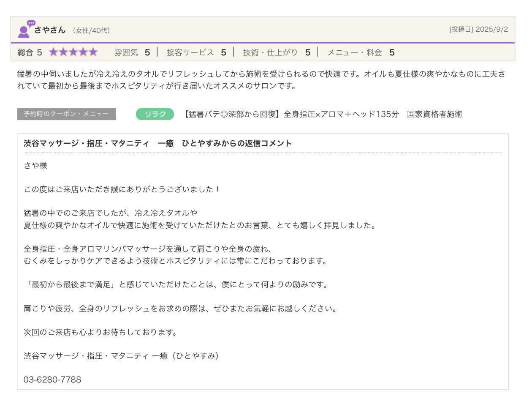The height and width of the screenshot is (399, 532).
Task: Open the 全身指圧×アロマ+ヘッド135分 coupon menu
Action: 323,114
